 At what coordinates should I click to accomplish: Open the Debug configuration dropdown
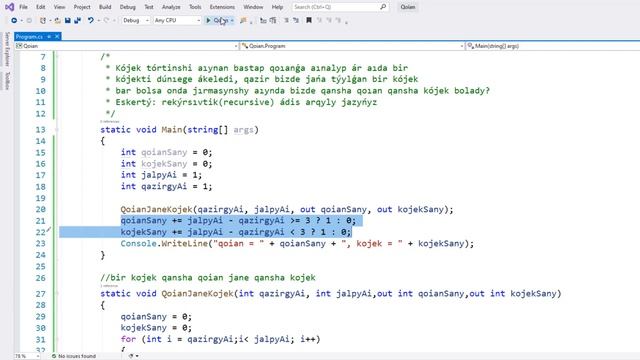tap(136, 20)
